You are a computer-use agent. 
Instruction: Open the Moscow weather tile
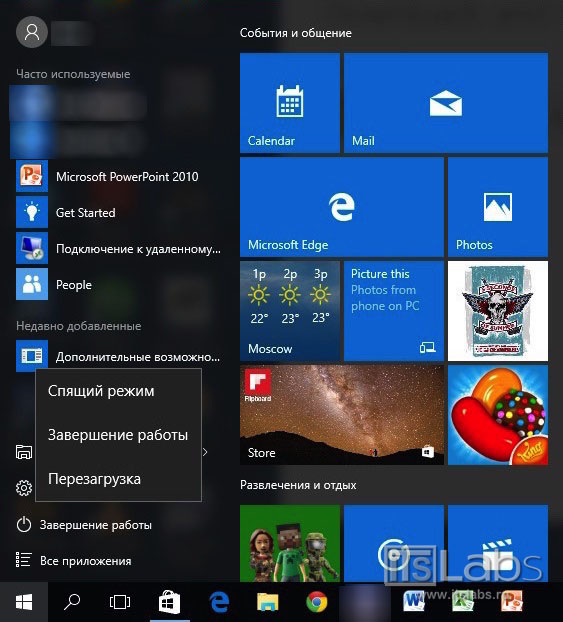click(x=290, y=311)
